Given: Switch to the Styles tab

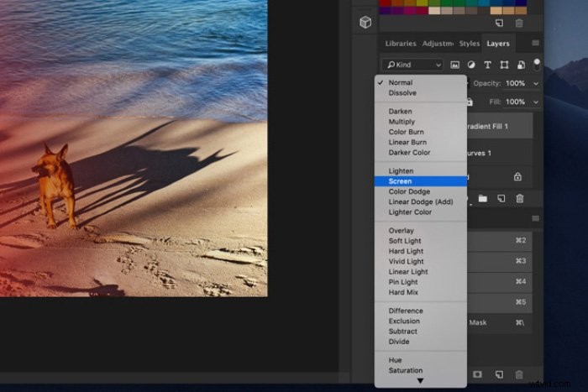Looking at the screenshot, I should 469,44.
